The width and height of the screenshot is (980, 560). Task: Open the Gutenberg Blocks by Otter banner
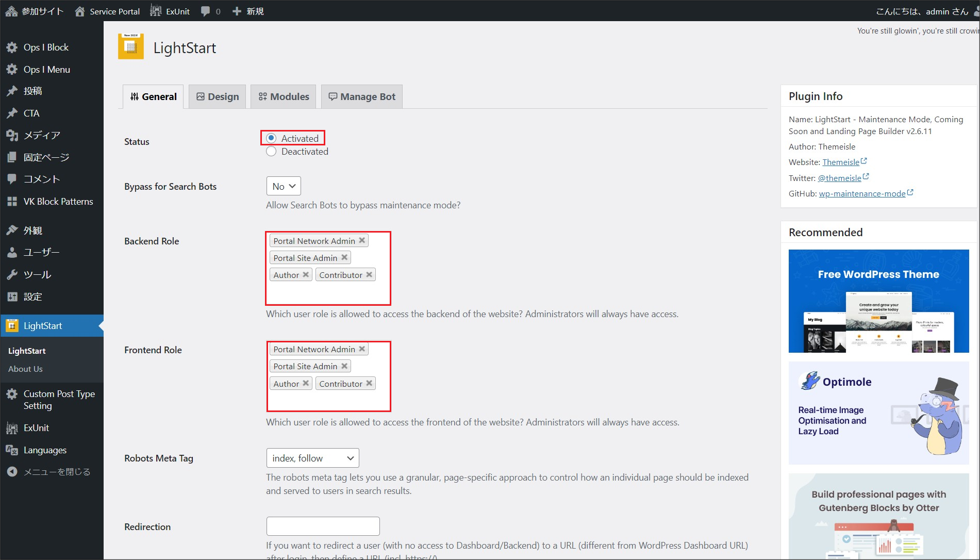tap(878, 516)
